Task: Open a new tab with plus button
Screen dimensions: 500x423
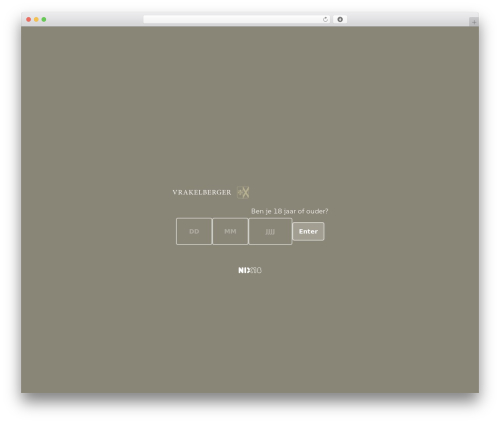Action: pyautogui.click(x=474, y=22)
